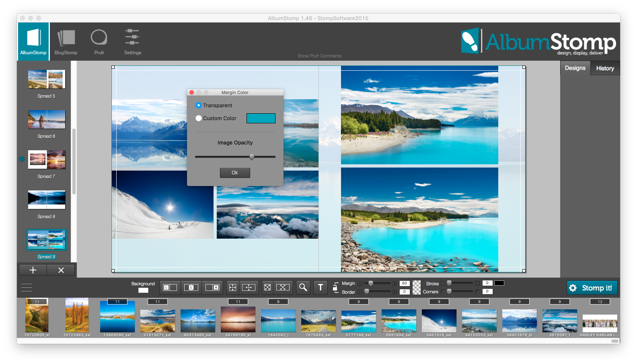Click the Margin slider handle
Screen dimensions: 637x364
371,283
